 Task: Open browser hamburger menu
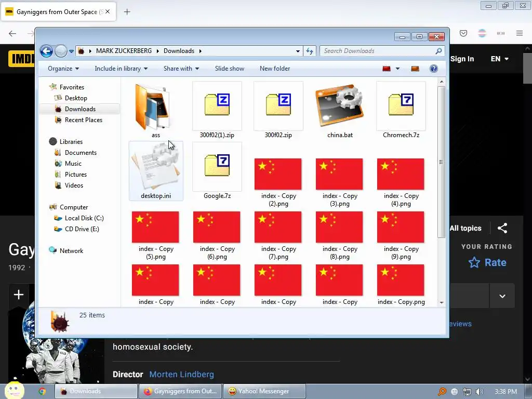pyautogui.click(x=520, y=33)
